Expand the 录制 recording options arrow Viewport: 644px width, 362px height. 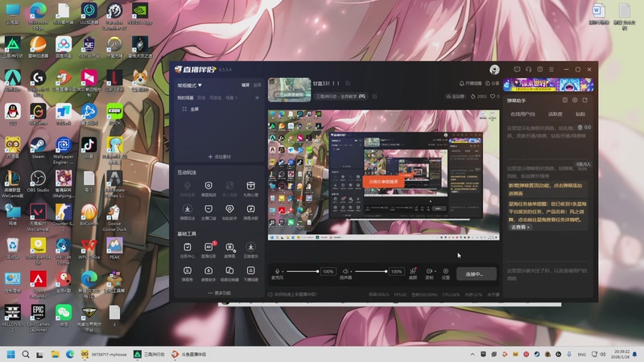[x=435, y=271]
